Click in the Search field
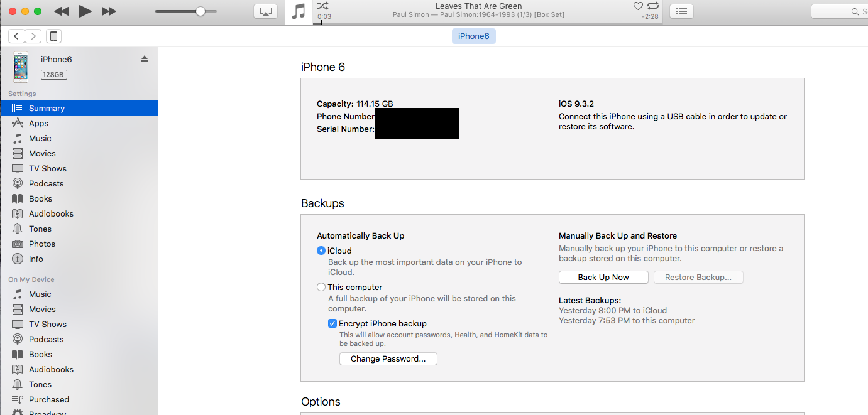 click(839, 11)
